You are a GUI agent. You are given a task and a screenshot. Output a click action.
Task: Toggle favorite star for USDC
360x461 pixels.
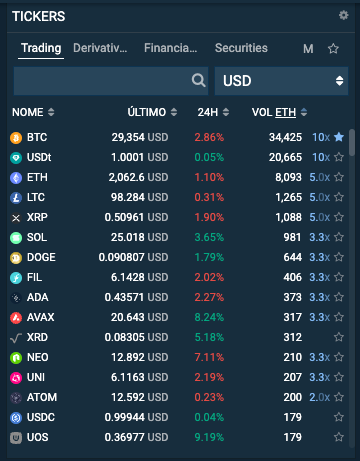coord(339,417)
